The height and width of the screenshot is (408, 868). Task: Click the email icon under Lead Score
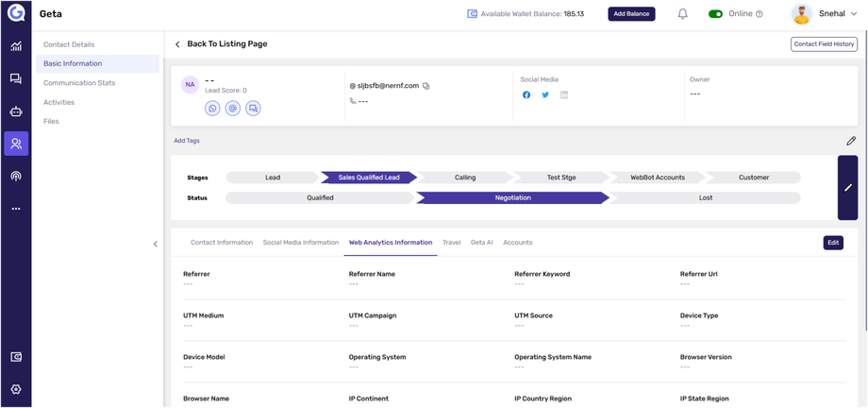click(233, 109)
